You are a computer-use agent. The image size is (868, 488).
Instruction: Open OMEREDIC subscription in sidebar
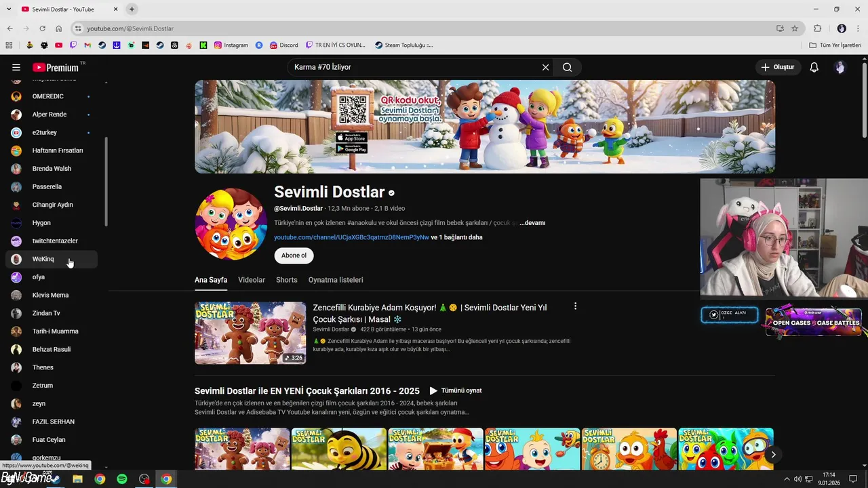(52, 96)
